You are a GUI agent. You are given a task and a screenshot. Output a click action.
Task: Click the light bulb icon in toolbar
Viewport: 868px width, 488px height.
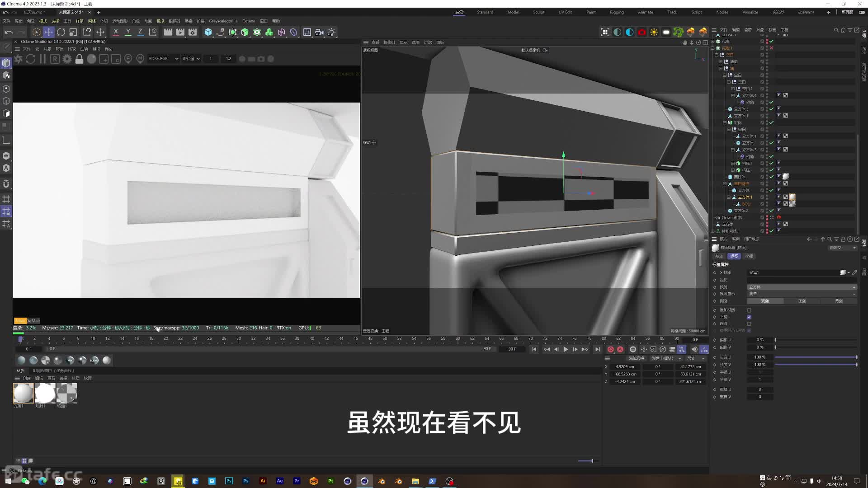point(332,32)
